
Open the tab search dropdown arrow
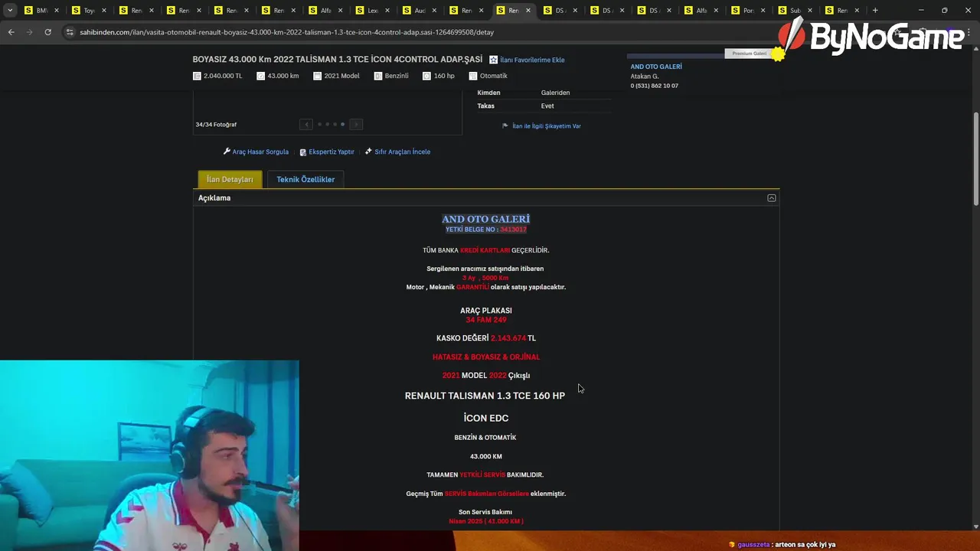(10, 11)
